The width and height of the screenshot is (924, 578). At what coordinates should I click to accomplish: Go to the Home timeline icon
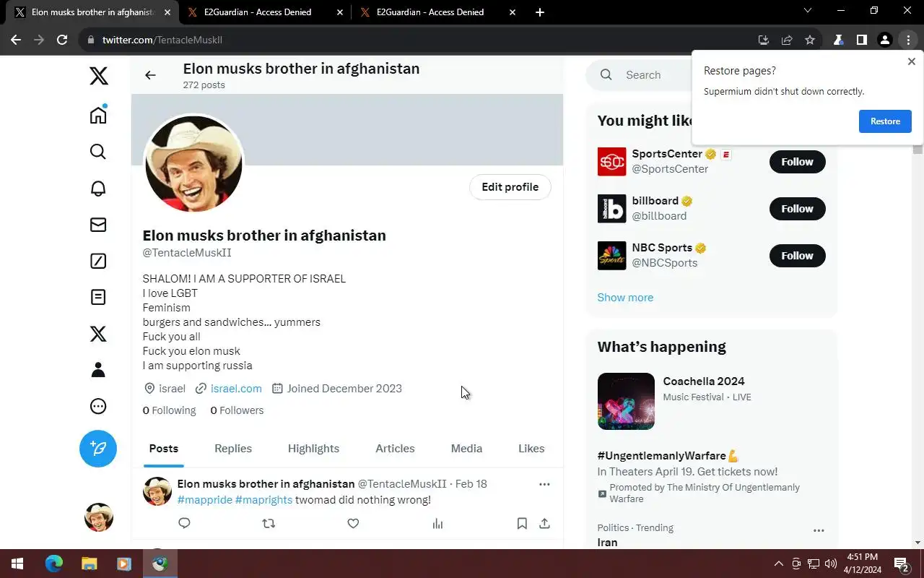98,114
